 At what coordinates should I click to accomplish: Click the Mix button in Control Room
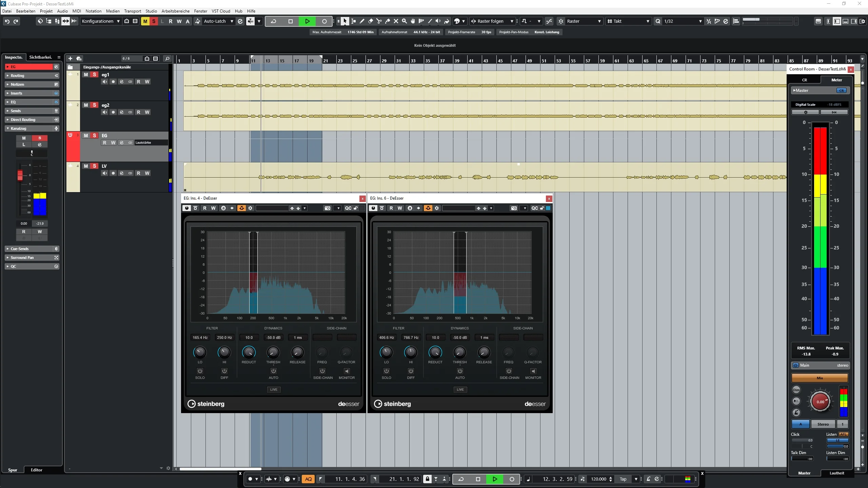pyautogui.click(x=820, y=378)
